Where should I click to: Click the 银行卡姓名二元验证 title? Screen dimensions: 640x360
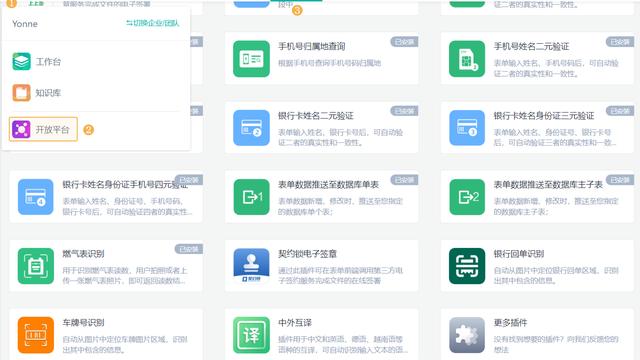316,116
